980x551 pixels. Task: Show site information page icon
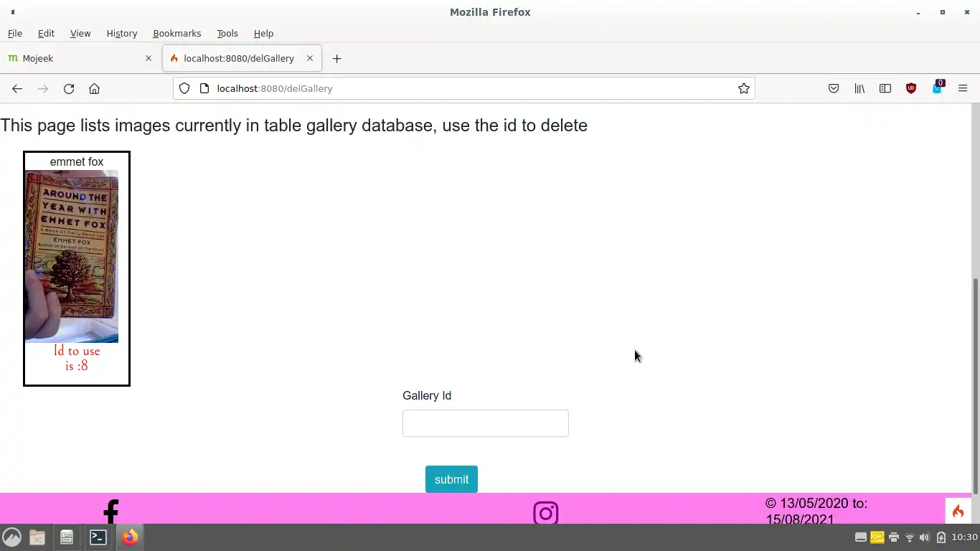pyautogui.click(x=204, y=88)
